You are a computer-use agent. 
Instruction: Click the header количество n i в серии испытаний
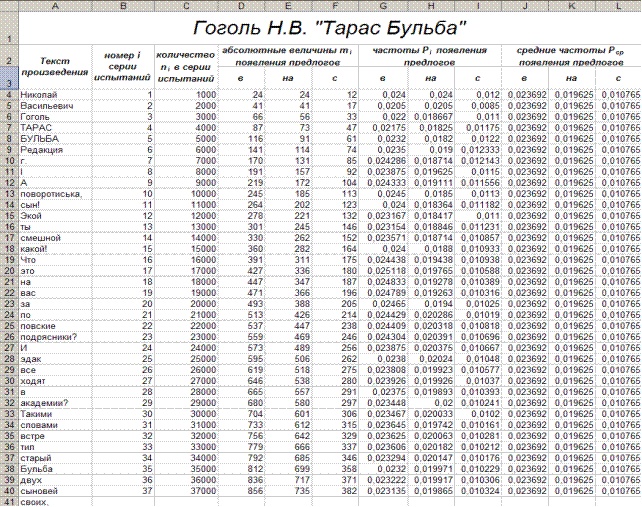(x=186, y=67)
